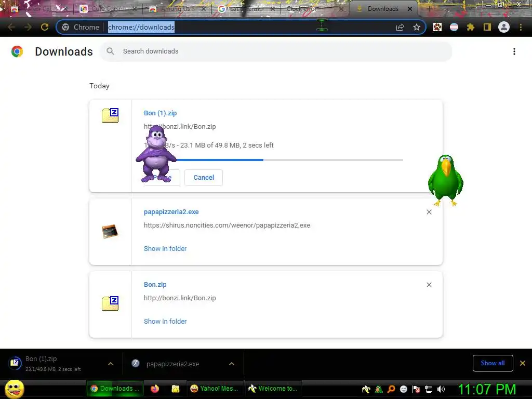The image size is (532, 399).
Task: Open the Extensions puzzle piece menu
Action: click(x=471, y=27)
